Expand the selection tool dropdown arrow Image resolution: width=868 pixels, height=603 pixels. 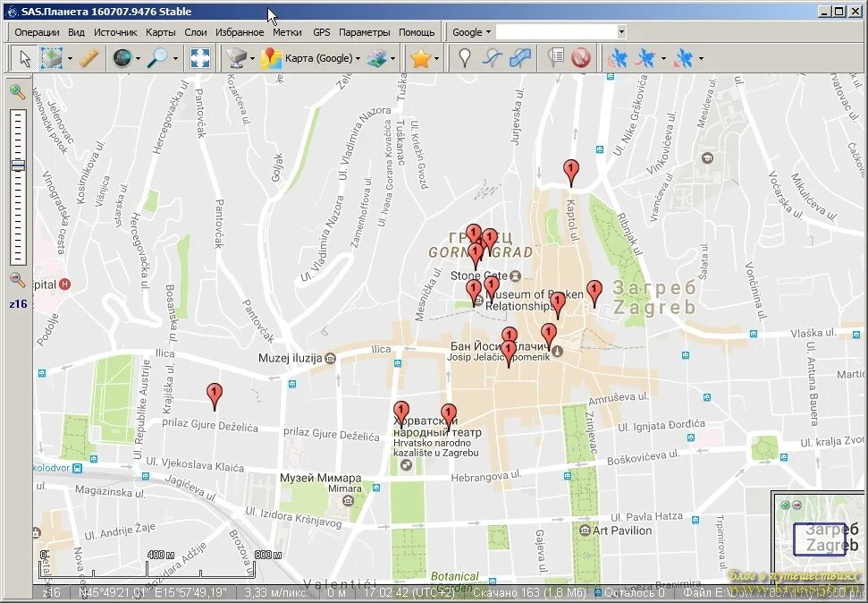[70, 58]
